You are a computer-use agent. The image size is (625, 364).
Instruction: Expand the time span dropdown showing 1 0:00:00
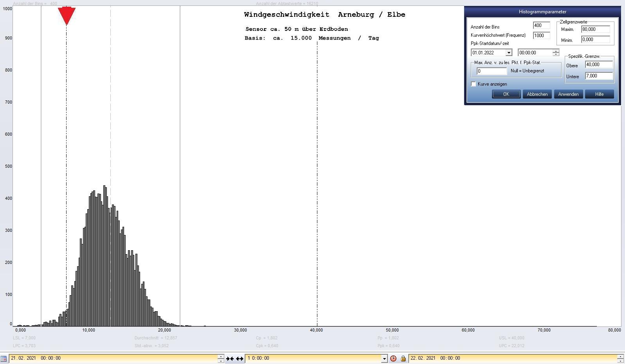pyautogui.click(x=384, y=359)
